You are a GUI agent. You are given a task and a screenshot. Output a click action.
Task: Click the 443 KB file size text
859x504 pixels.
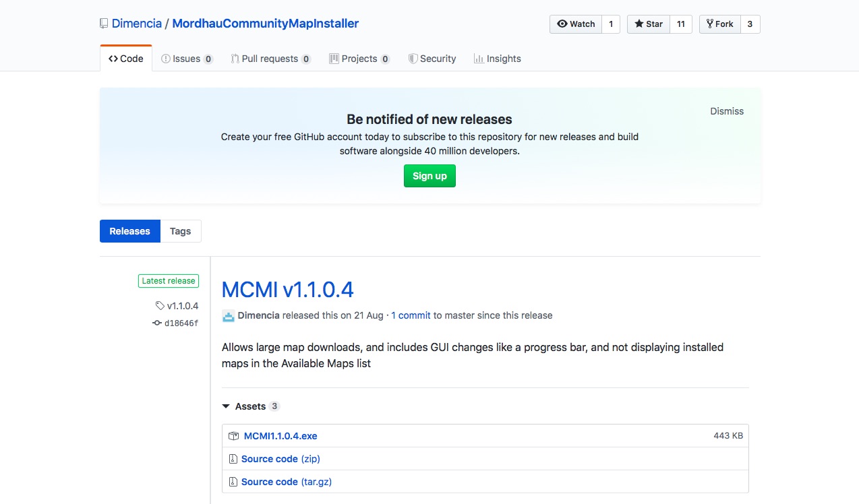728,436
